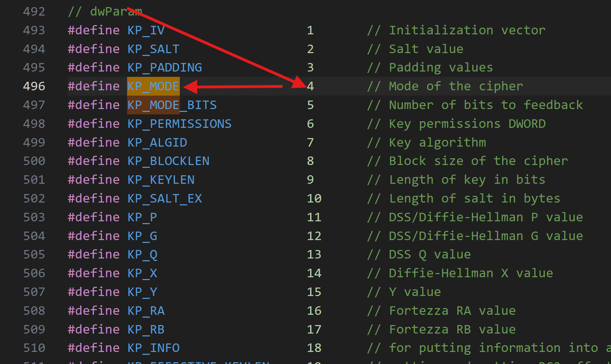Click the KP_KEYLEN identifier
611x364 pixels.
pos(161,180)
